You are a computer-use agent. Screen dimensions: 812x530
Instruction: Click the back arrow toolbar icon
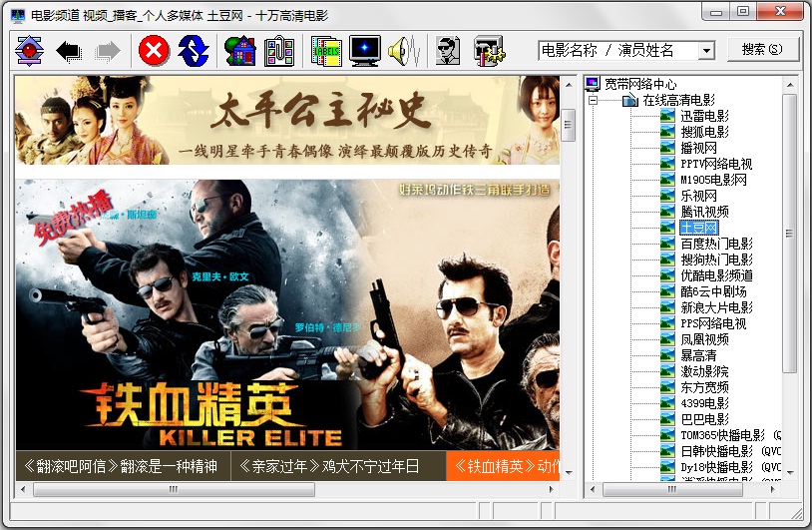[x=69, y=51]
